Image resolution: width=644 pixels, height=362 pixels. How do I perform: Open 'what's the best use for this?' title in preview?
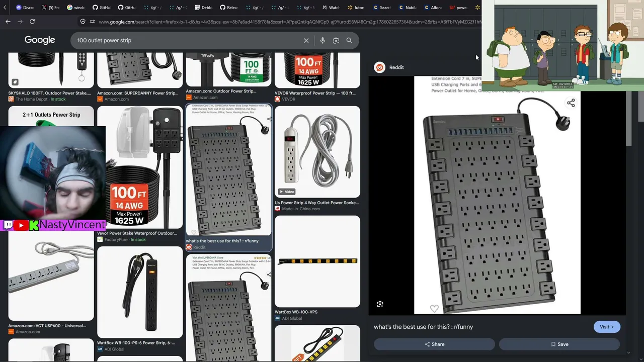(423, 327)
